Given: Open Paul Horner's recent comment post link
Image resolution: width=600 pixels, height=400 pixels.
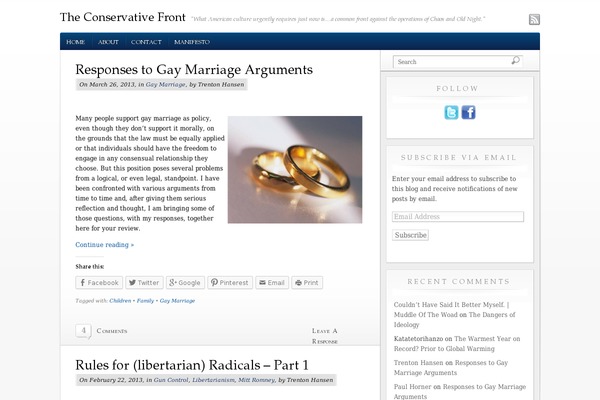Looking at the screenshot, I should tap(460, 392).
